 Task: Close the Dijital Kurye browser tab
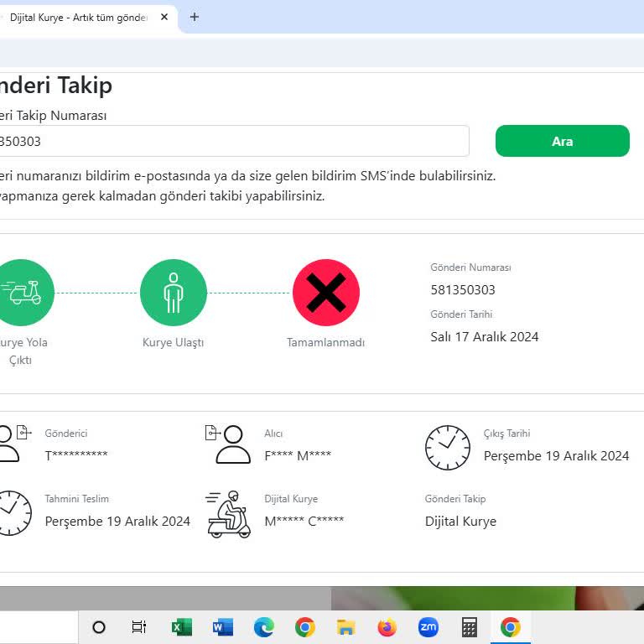pos(164,18)
